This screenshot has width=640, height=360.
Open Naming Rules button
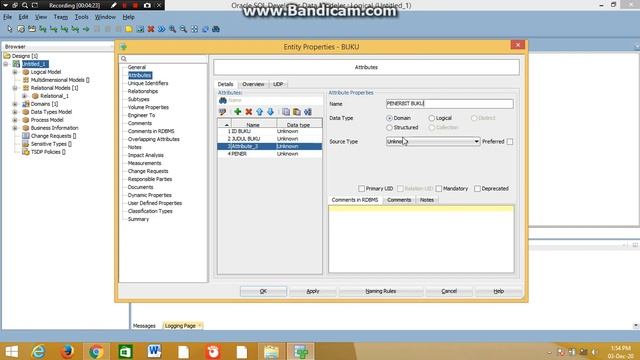coord(381,291)
